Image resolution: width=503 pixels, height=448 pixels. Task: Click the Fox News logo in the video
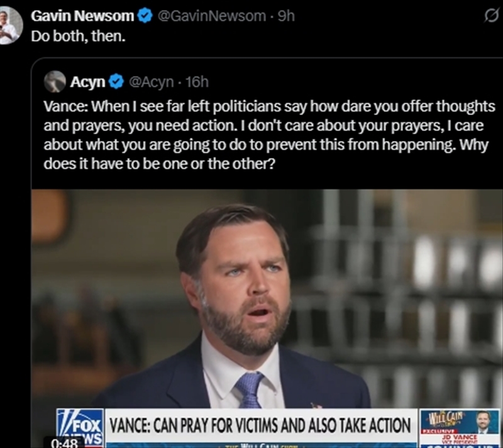(79, 427)
